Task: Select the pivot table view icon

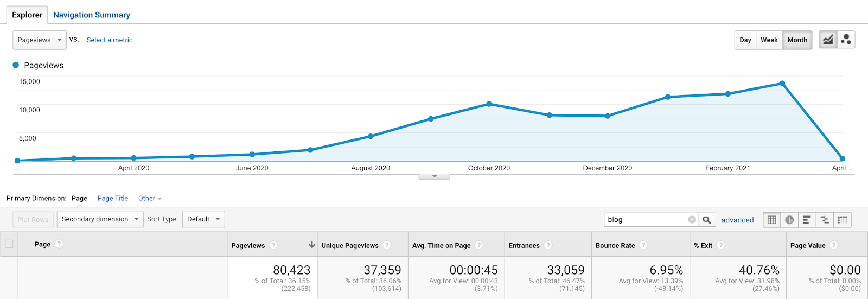Action: [842, 220]
